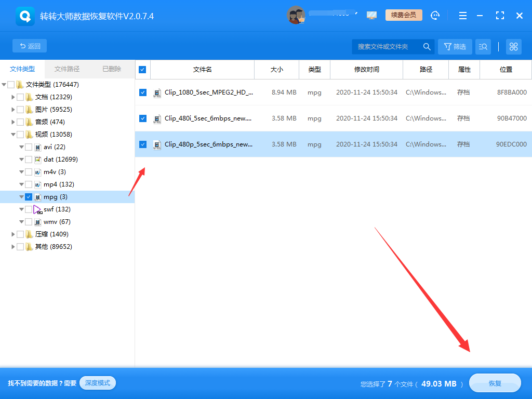Open the filter (筛选) tool

455,46
